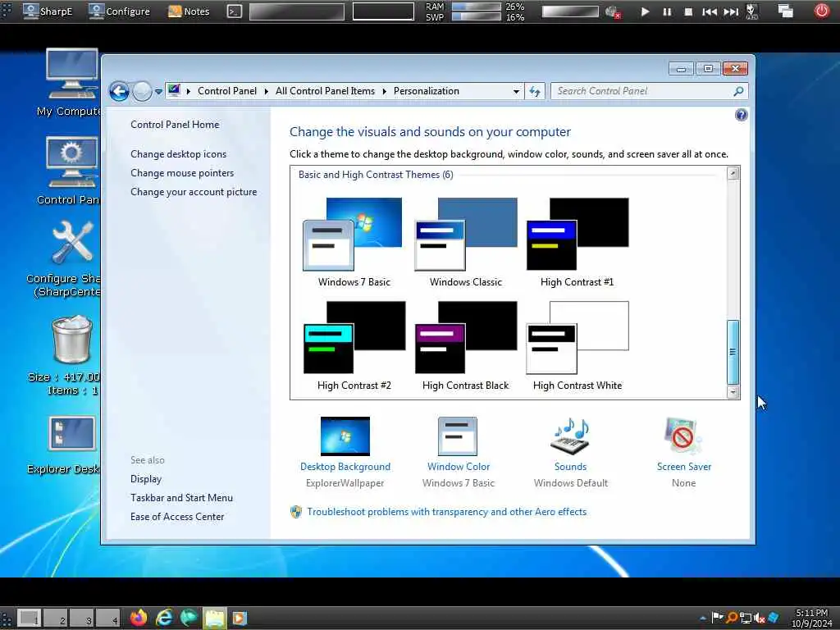Open the media player icon in taskbar

[x=240, y=618]
